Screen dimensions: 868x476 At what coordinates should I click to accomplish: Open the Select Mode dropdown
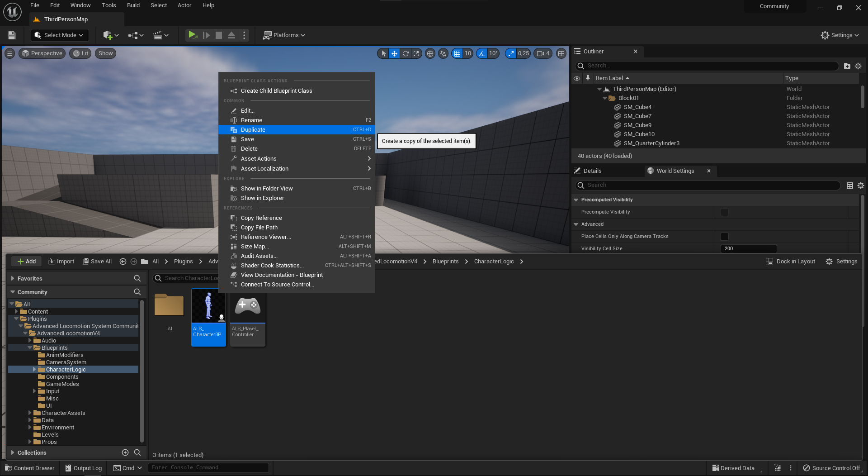point(60,35)
